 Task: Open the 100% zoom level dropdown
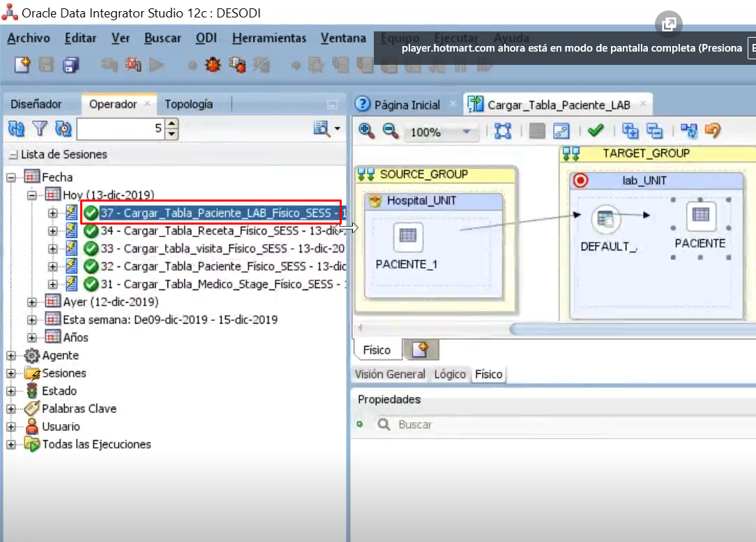466,130
